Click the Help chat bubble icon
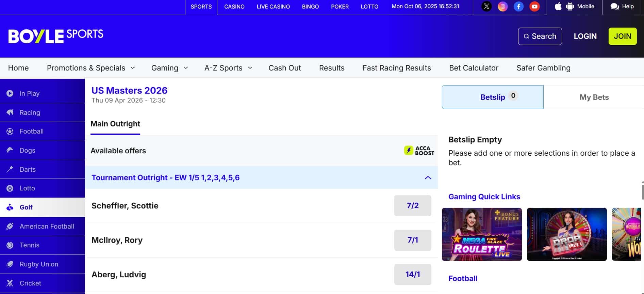The height and width of the screenshot is (294, 644). 614,6
